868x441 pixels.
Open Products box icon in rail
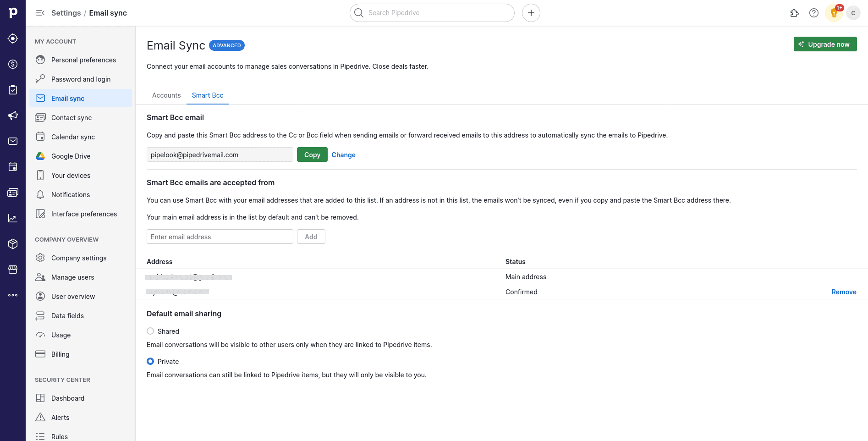[x=13, y=244]
